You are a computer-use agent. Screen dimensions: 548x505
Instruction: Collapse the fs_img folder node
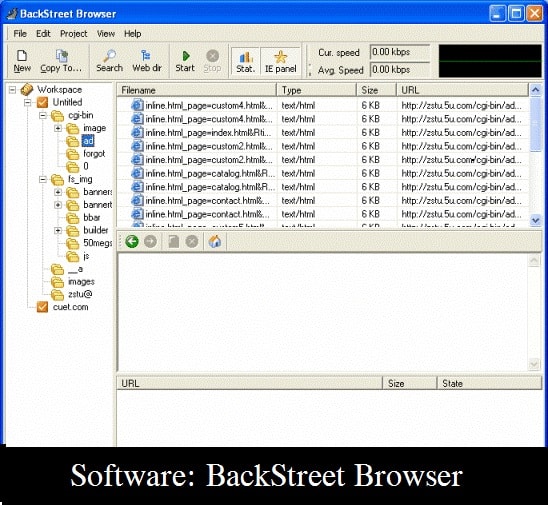click(x=43, y=179)
